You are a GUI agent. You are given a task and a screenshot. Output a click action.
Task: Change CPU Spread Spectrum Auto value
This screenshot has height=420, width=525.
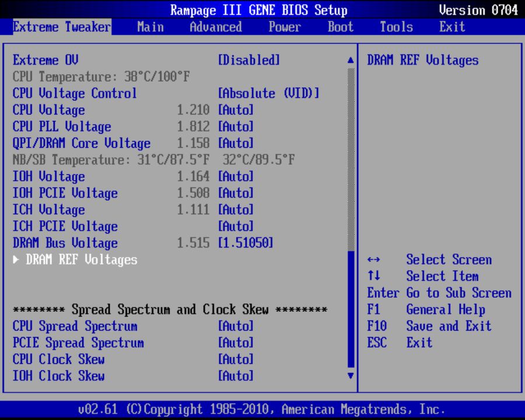(x=236, y=326)
